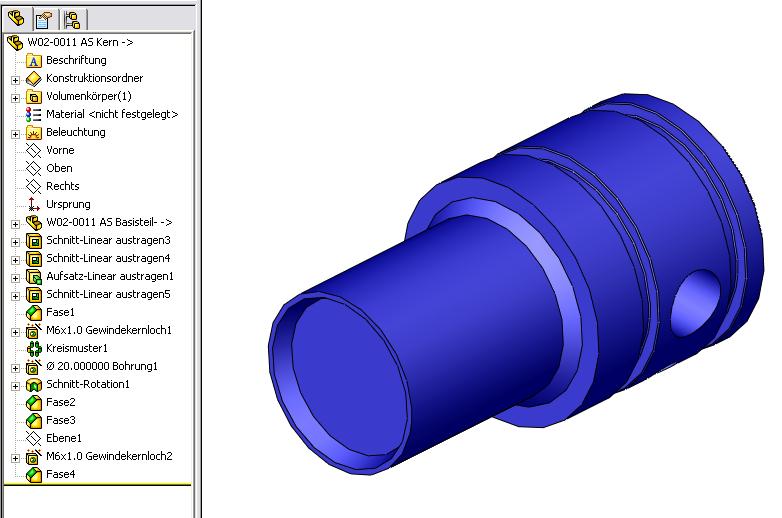The width and height of the screenshot is (782, 518).
Task: Click the Fase1 chamfer icon
Action: pos(33,313)
